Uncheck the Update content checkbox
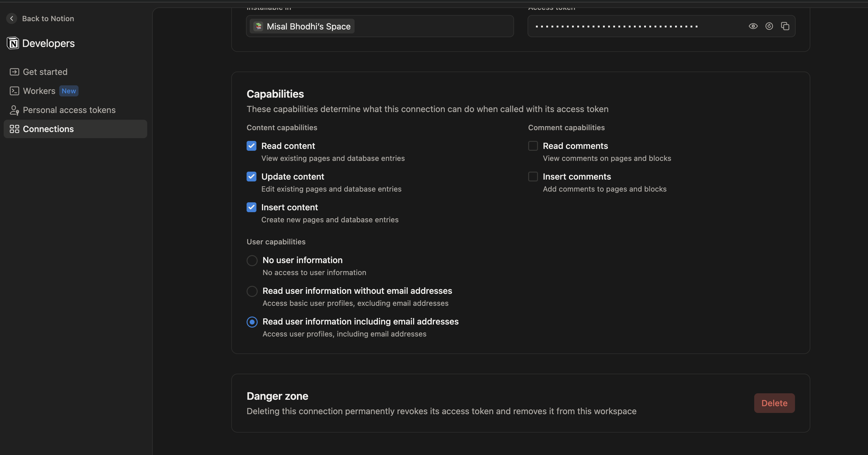 (252, 177)
